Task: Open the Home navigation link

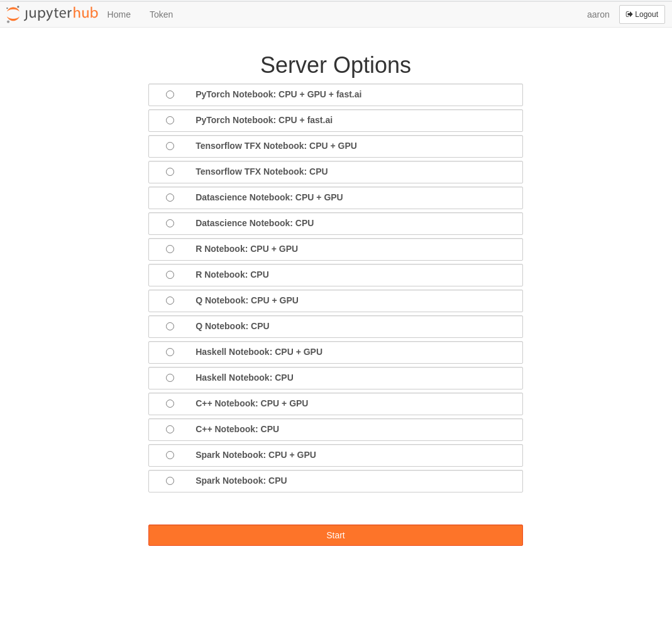Action: coord(119,14)
